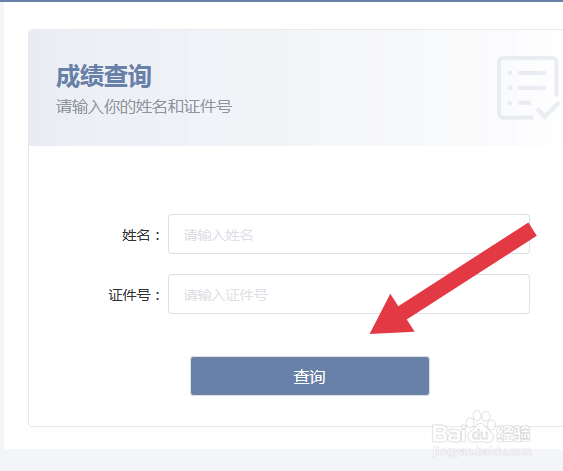This screenshot has width=563, height=471.
Task: Submit the form with the 查询 button
Action: [310, 376]
